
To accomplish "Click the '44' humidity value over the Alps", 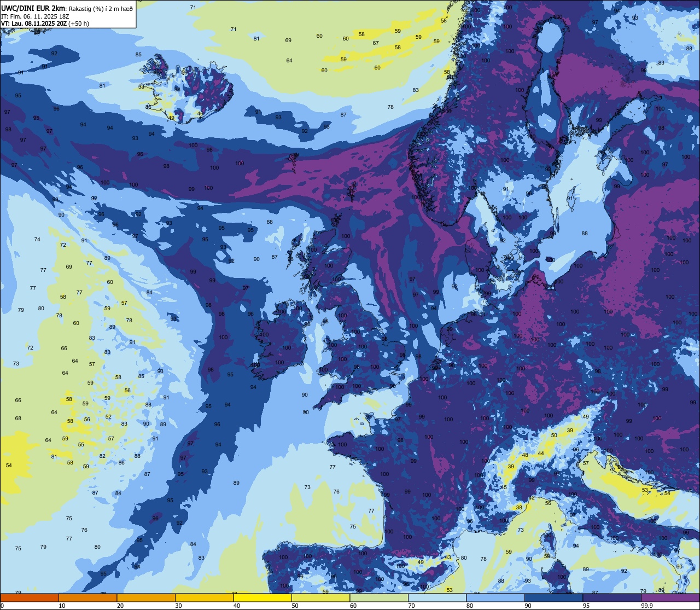I will pos(541,454).
